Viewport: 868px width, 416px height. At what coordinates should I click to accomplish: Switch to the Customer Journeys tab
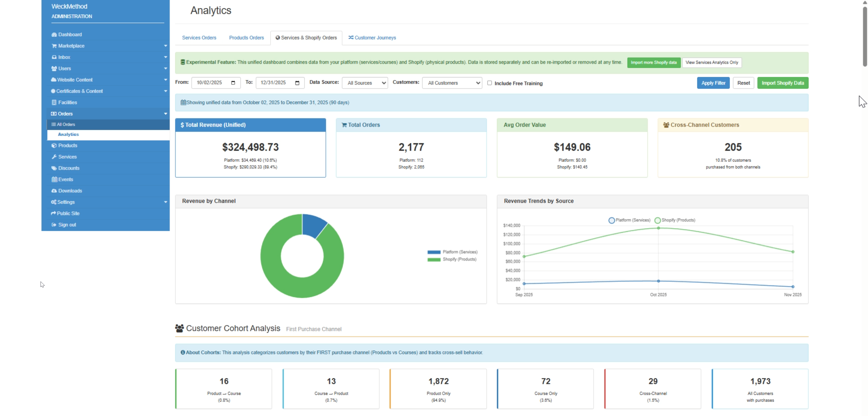tap(372, 38)
